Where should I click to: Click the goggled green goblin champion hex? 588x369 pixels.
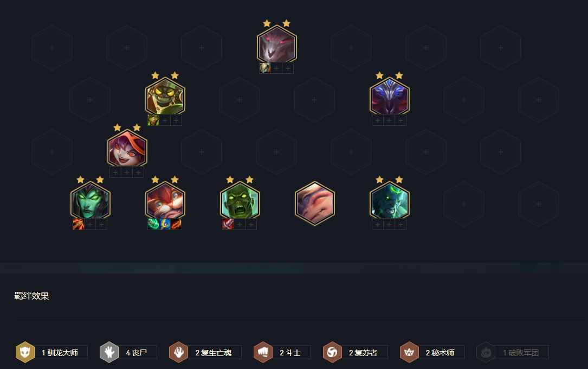pos(165,97)
